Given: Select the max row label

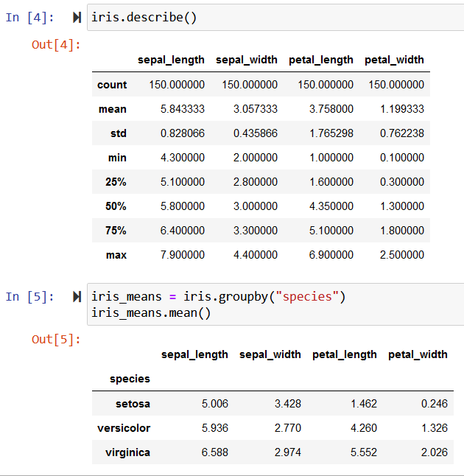Looking at the screenshot, I should [x=116, y=255].
